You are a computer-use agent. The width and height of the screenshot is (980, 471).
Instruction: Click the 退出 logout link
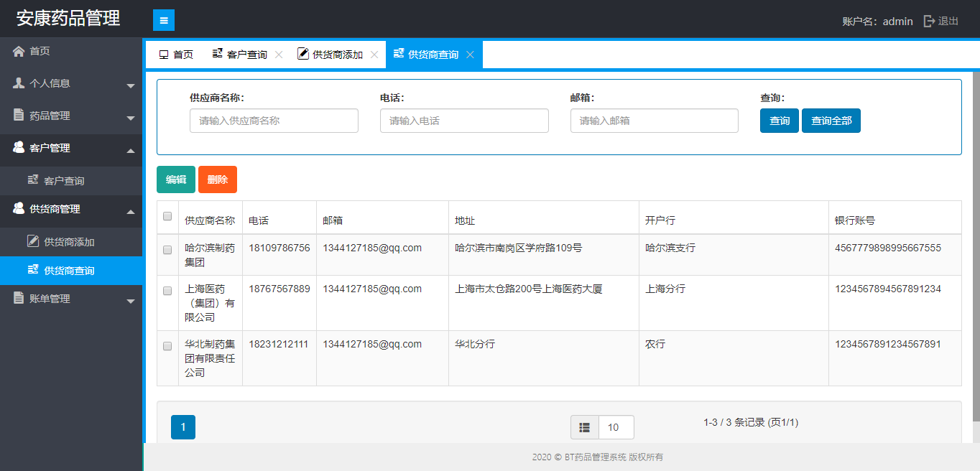coord(948,21)
